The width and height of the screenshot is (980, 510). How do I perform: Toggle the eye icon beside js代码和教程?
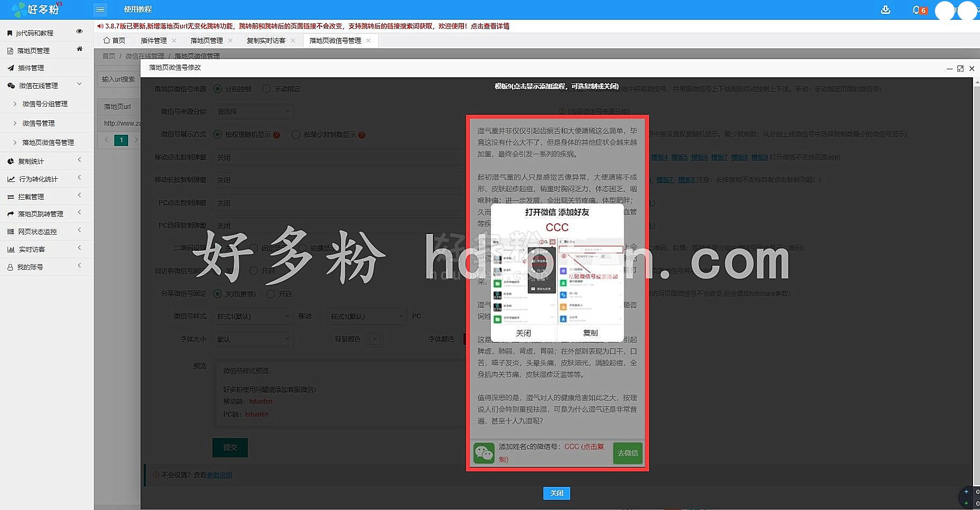[x=79, y=32]
